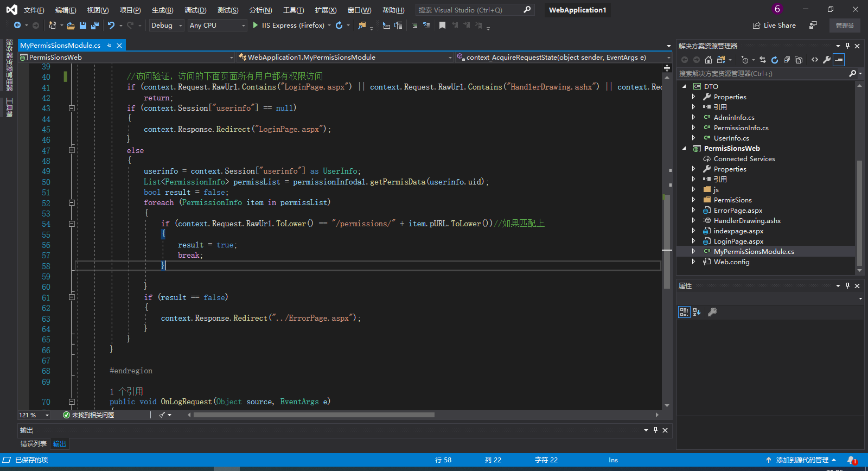Undo the last edit with the undo arrow

111,26
